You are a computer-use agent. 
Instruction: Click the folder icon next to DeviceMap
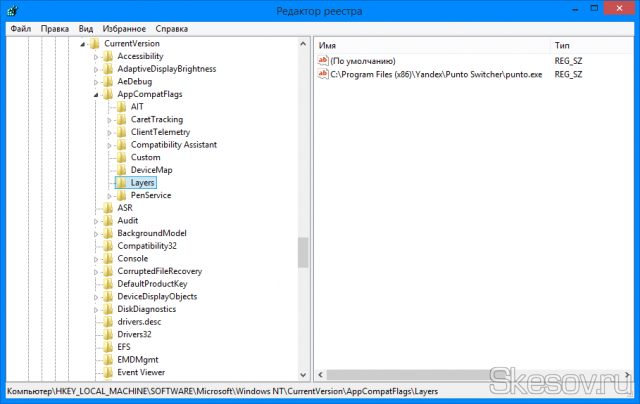tap(121, 170)
